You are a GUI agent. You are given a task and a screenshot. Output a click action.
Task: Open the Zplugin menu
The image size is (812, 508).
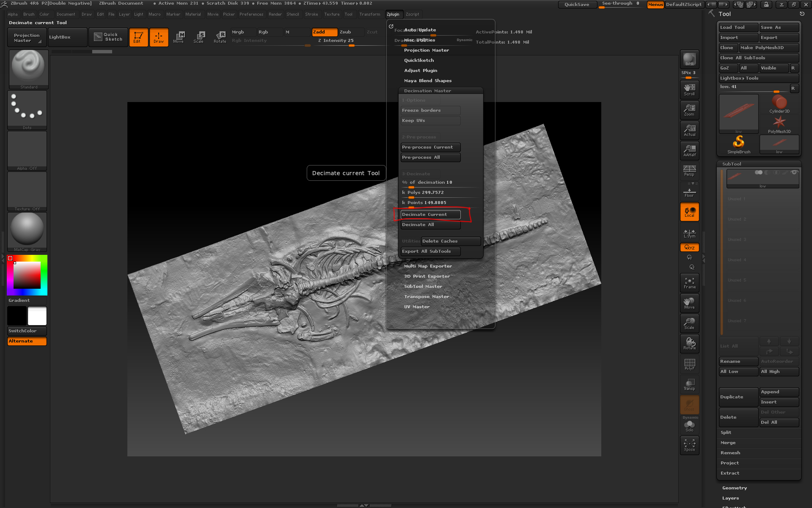(393, 14)
